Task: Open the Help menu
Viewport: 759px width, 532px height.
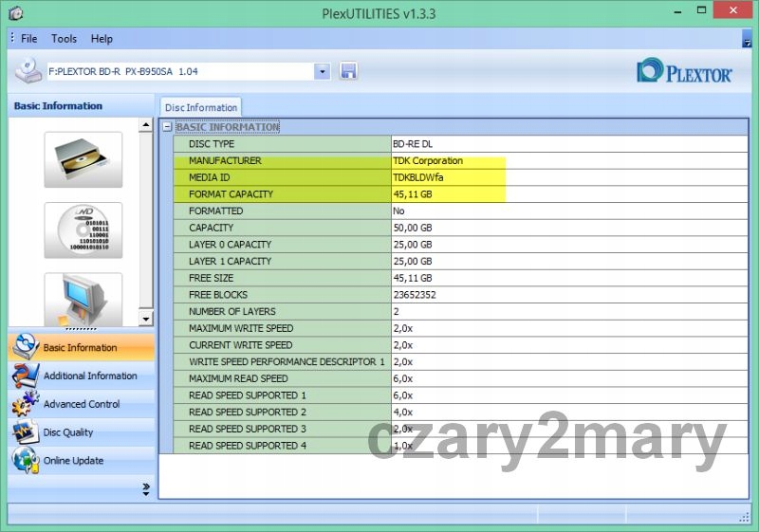Action: tap(102, 39)
